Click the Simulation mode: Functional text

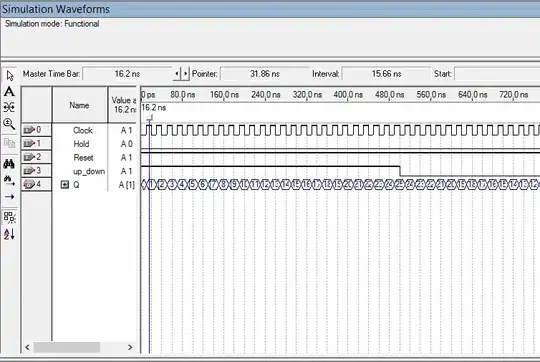point(52,24)
